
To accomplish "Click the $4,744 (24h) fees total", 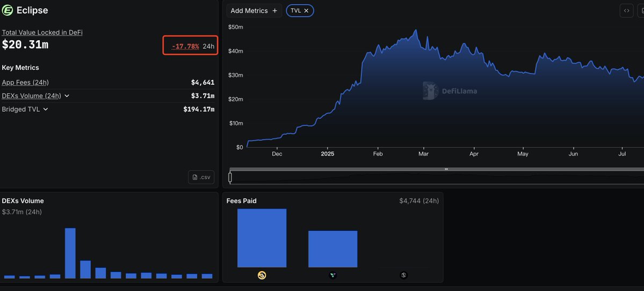I will point(419,201).
